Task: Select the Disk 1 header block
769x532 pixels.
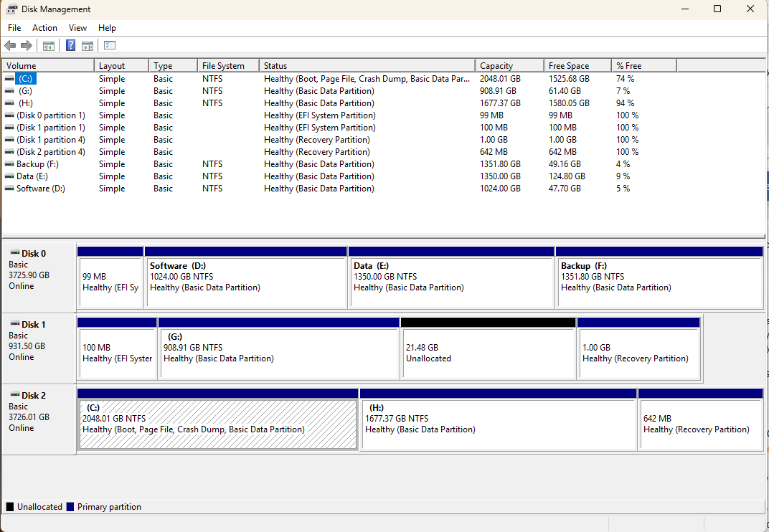Action: 39,348
